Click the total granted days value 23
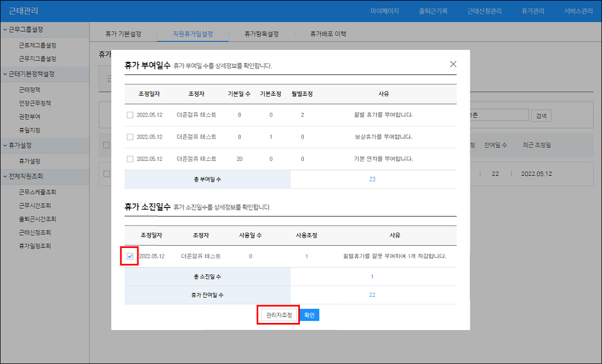Screen dimensions: 602x364 click(372, 179)
